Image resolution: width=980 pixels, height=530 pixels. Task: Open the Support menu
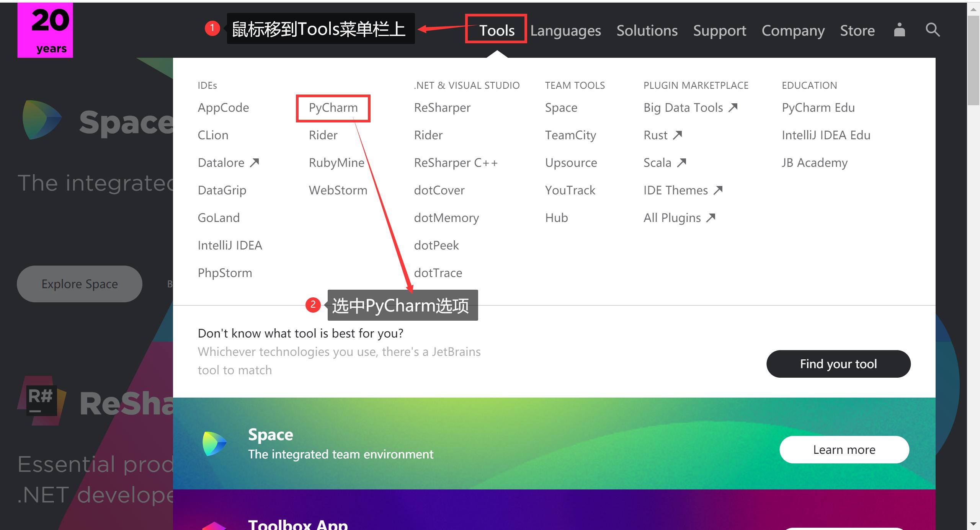(720, 31)
